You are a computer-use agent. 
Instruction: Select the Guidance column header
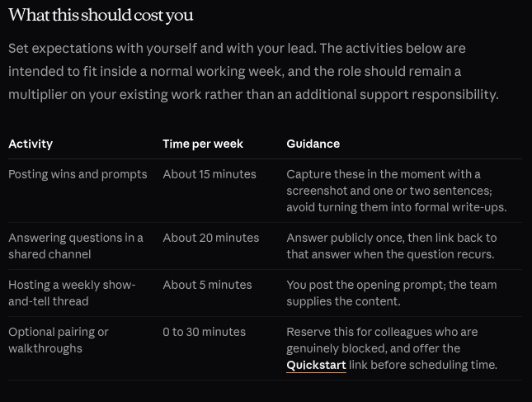click(313, 144)
